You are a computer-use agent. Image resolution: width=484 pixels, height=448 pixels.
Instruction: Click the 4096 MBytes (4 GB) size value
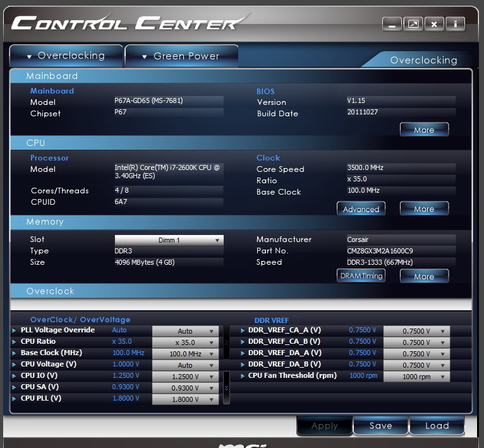145,262
